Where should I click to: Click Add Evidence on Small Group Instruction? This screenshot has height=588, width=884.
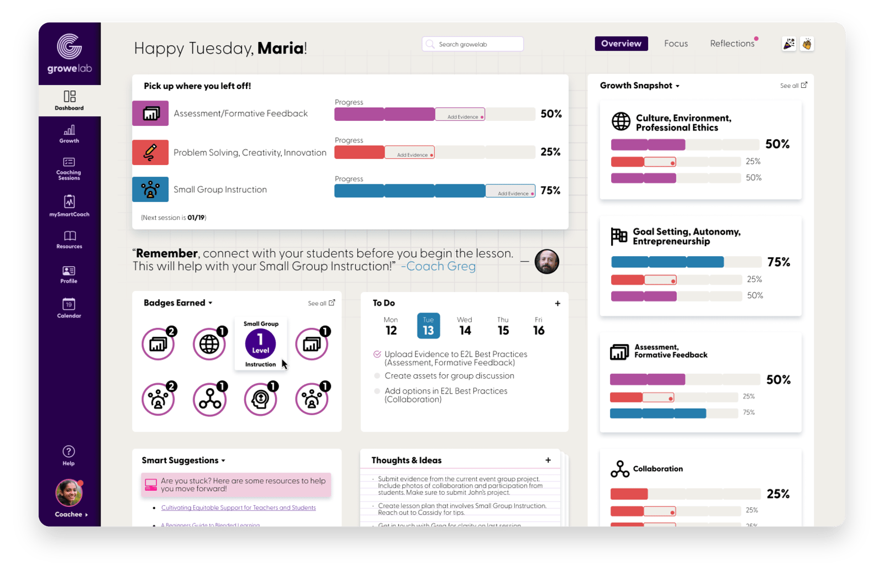coord(513,193)
